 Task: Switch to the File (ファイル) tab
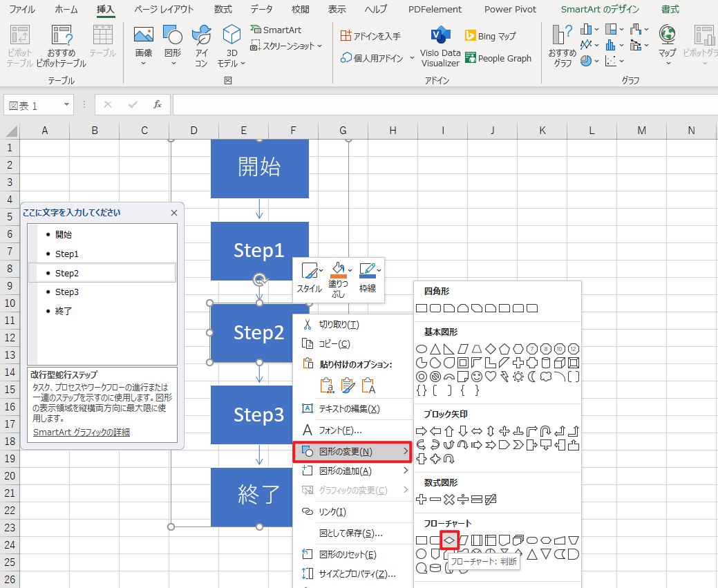(22, 9)
